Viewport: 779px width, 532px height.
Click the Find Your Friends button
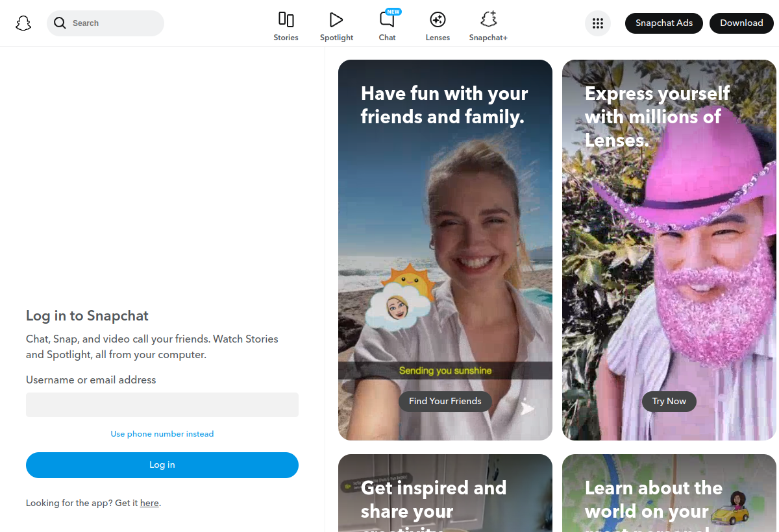tap(445, 401)
